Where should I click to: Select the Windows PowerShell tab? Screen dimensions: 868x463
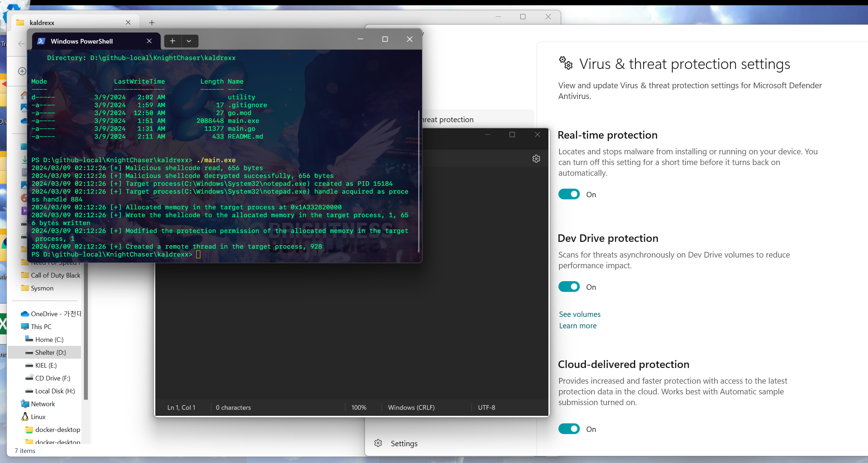pos(81,41)
